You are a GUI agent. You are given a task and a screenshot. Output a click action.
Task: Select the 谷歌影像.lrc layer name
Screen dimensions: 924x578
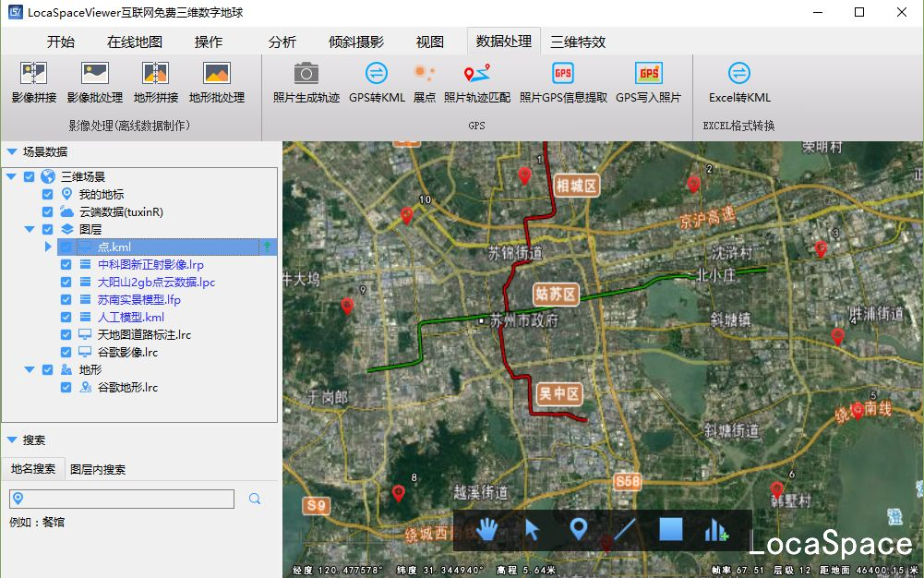tap(127, 353)
